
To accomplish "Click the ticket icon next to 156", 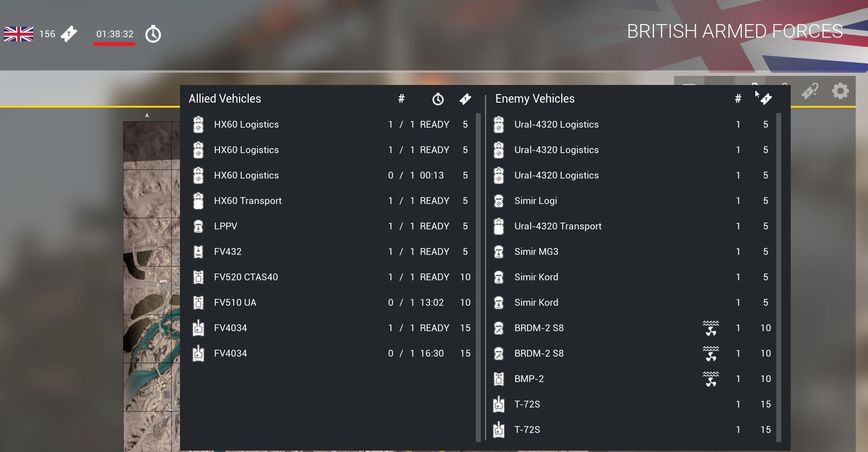I will coord(69,34).
